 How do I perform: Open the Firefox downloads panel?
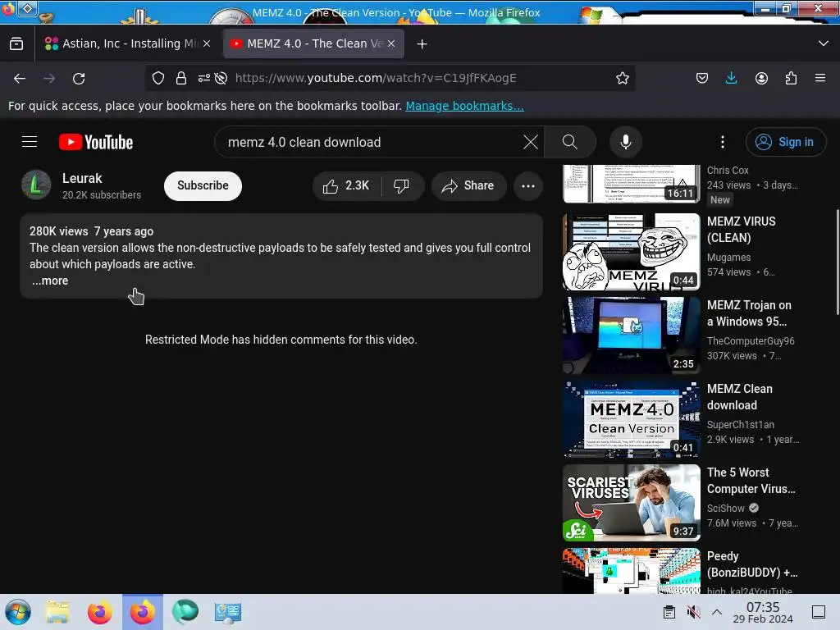pyautogui.click(x=731, y=78)
